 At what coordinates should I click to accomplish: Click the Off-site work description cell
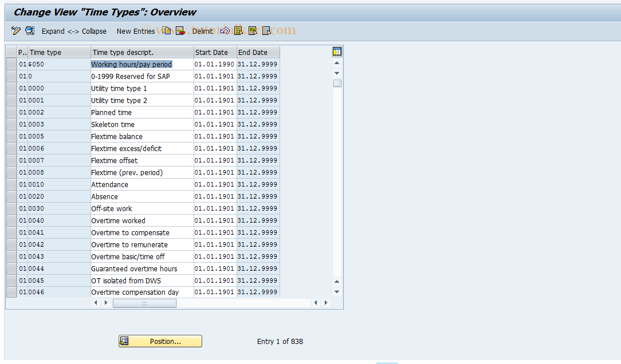coord(142,208)
